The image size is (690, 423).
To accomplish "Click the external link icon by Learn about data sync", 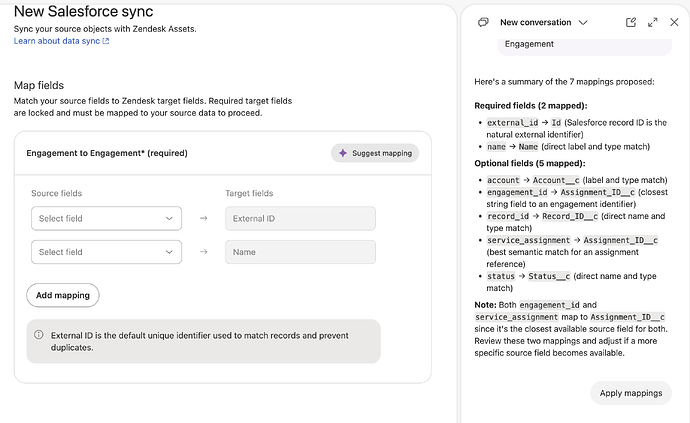I will (x=106, y=41).
